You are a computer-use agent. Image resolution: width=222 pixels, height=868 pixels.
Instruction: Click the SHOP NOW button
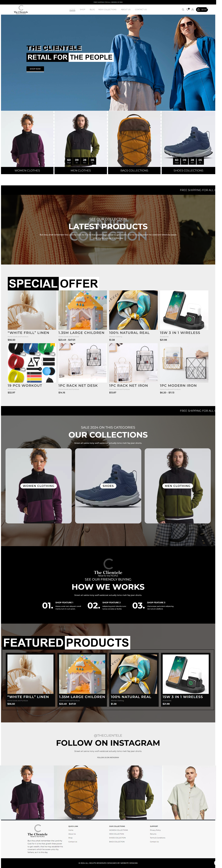[x=35, y=69]
